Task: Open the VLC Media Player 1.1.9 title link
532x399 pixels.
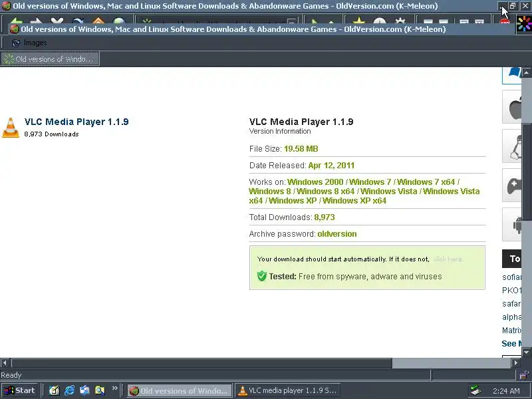Action: (x=76, y=122)
